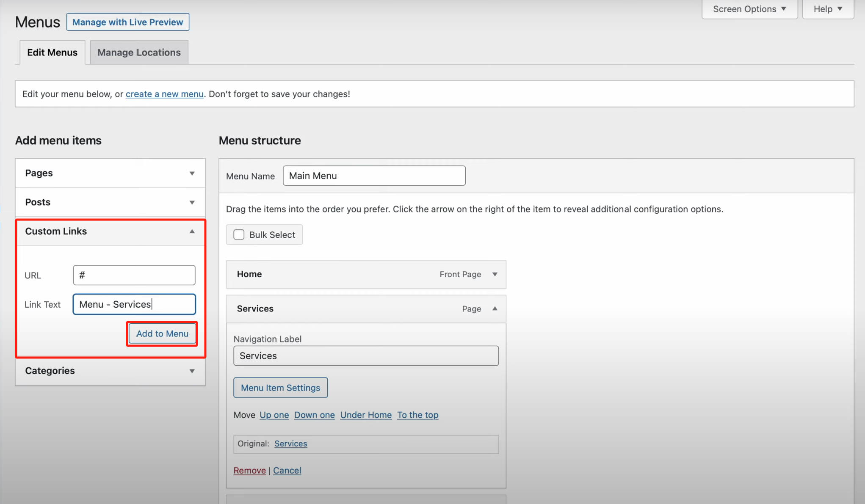Open Screen Options dropdown
Image resolution: width=865 pixels, height=504 pixels.
[749, 9]
